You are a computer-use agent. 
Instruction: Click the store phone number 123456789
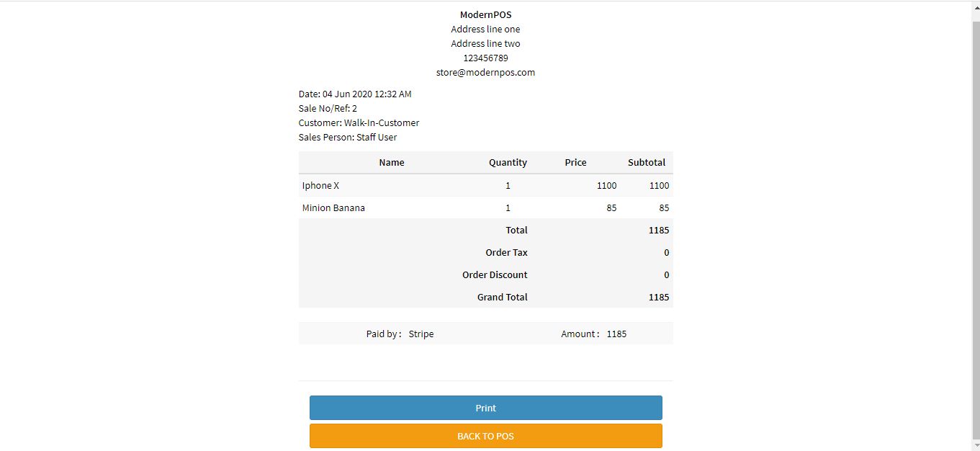click(485, 58)
